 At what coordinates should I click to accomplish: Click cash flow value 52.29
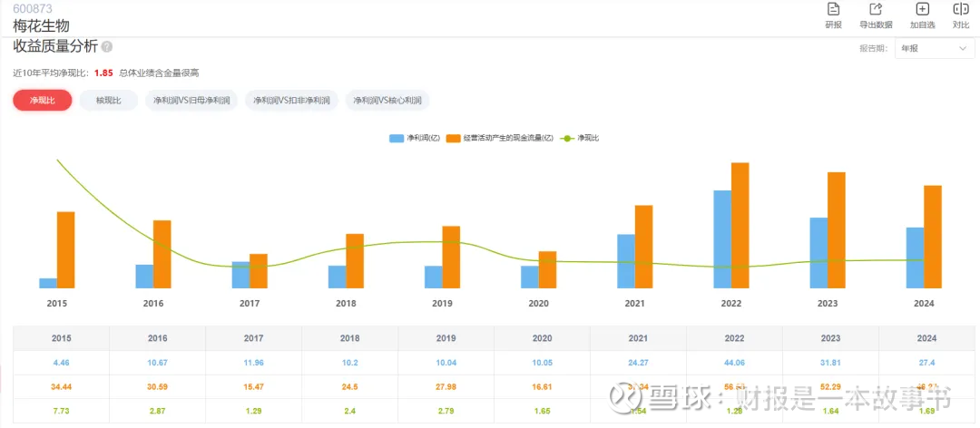831,387
